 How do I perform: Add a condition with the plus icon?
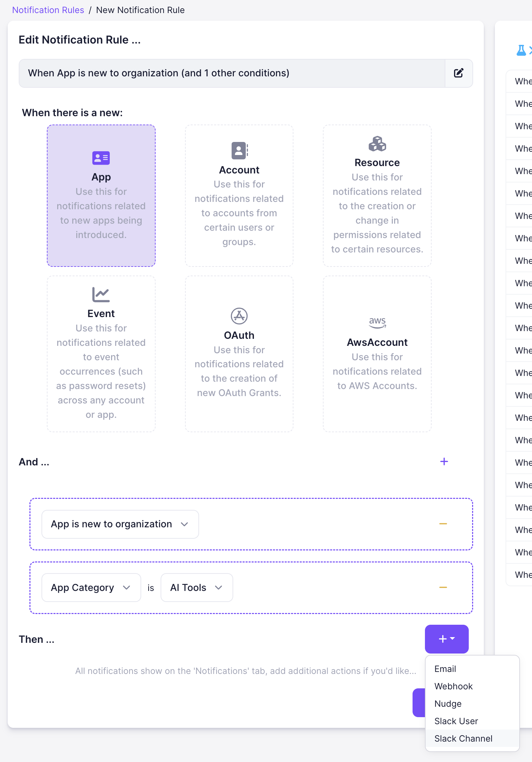point(444,462)
